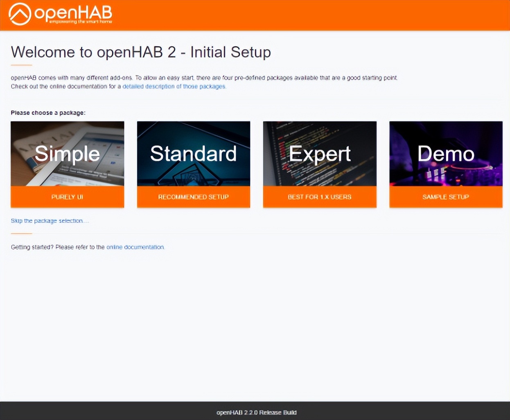Image resolution: width=510 pixels, height=420 pixels.
Task: Click the "empowering the smart home" tagline
Action: (81, 21)
